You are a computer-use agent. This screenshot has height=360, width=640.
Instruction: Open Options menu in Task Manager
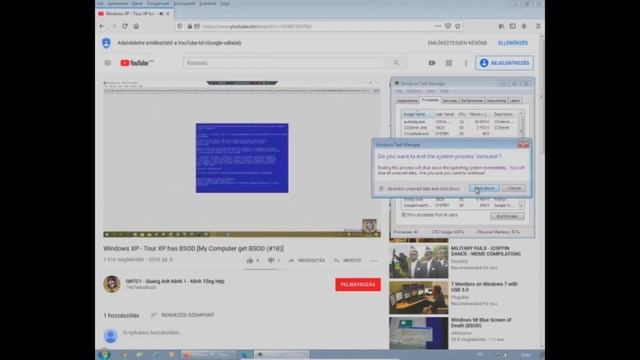point(414,91)
